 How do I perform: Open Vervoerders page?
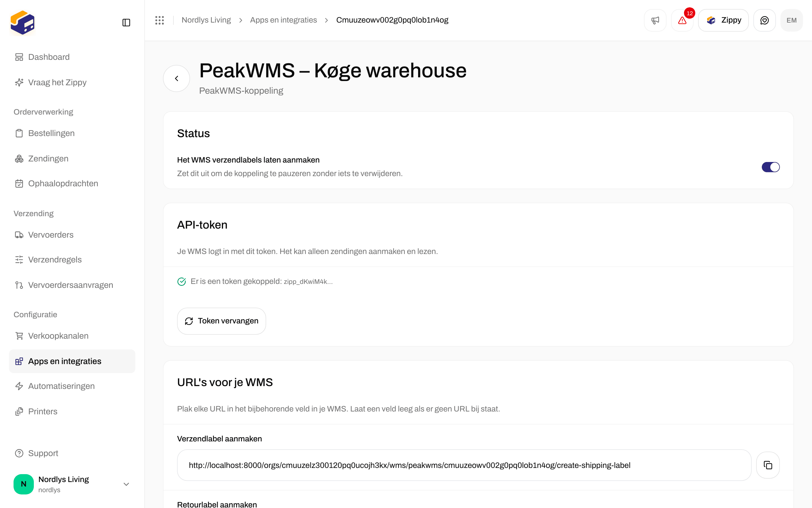[72, 235]
